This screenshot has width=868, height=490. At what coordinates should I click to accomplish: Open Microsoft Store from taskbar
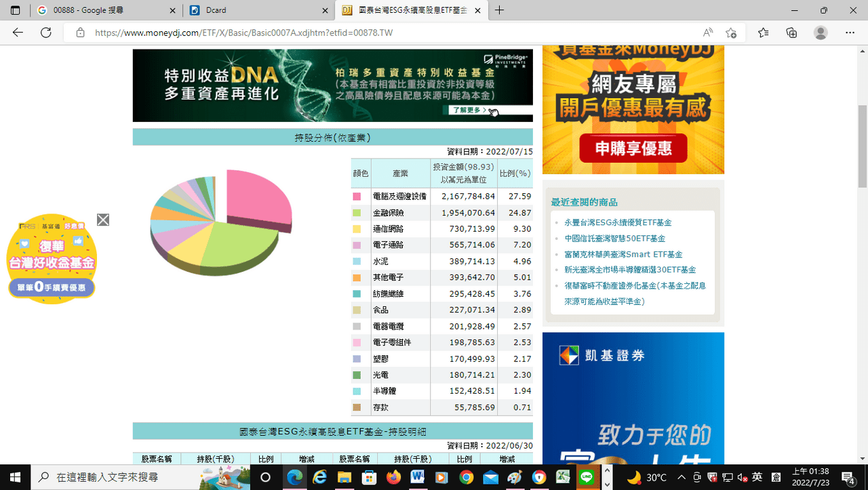coord(368,477)
